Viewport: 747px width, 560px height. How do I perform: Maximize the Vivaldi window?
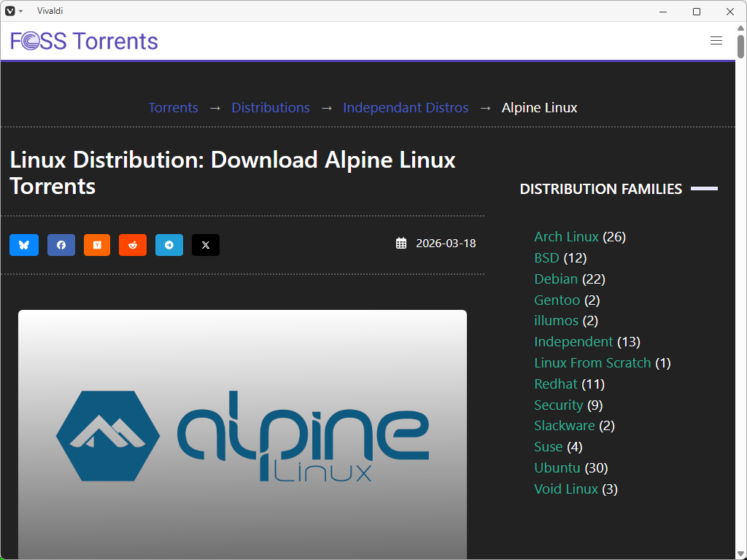[x=697, y=12]
